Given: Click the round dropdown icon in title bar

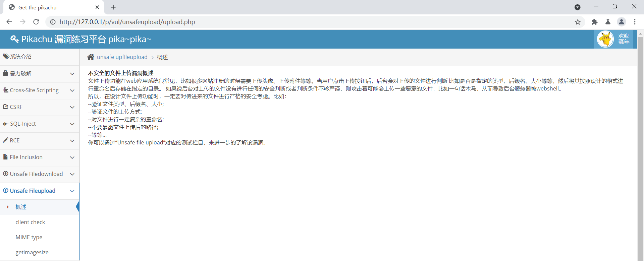Looking at the screenshot, I should [577, 7].
